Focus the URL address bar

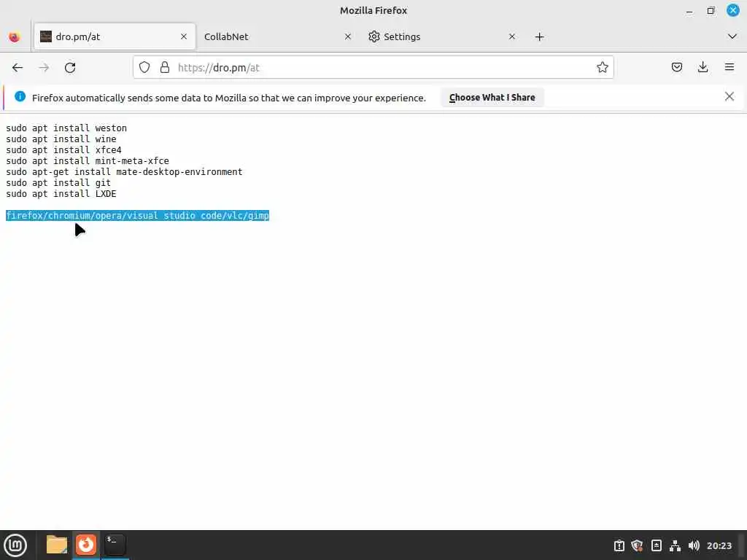coord(373,67)
